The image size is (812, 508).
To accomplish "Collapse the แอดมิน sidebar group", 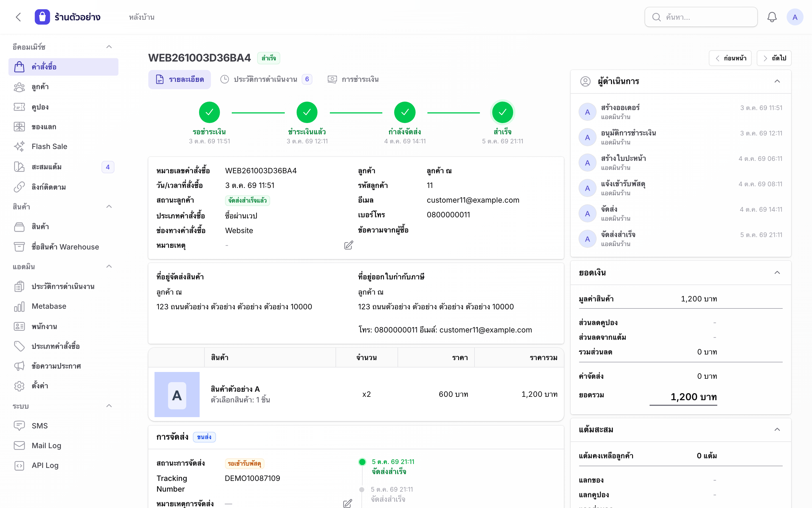I will click(109, 267).
